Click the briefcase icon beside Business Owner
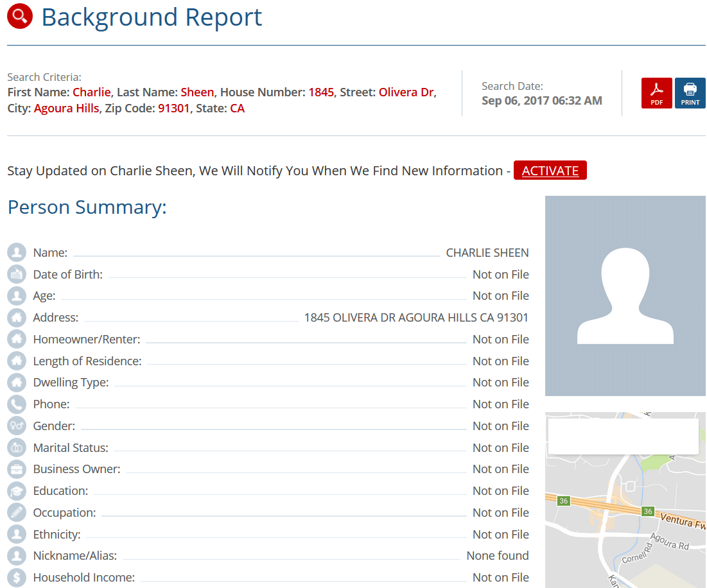This screenshot has width=707, height=588. [17, 469]
